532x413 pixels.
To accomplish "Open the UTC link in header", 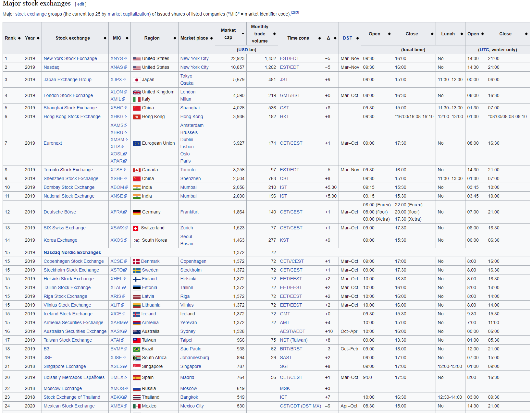I will coord(484,50).
